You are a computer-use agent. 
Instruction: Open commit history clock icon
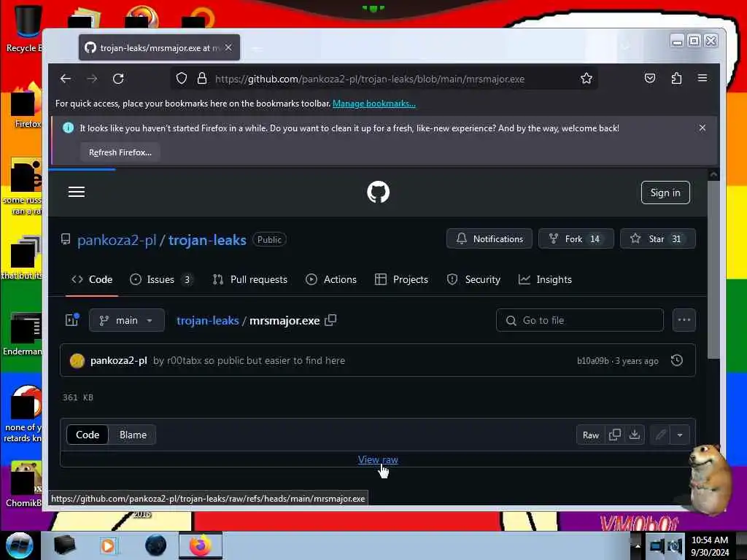[677, 360]
